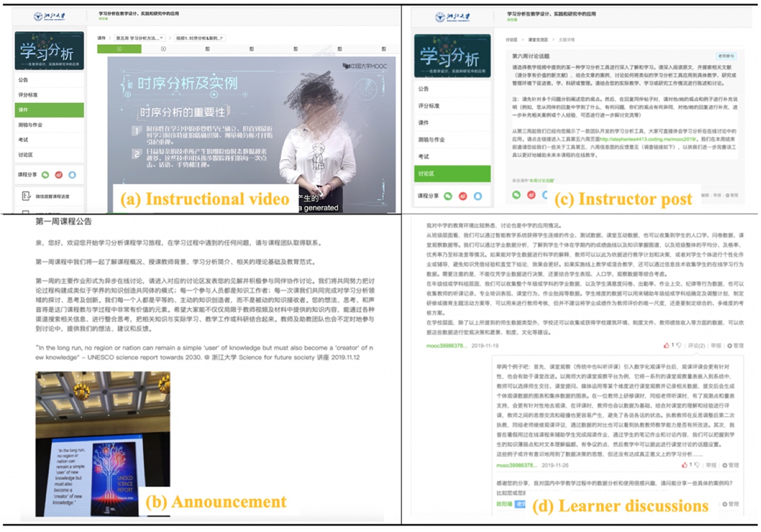
Task: Open 公告 in the instructor post page sidebar
Action: [x=452, y=89]
